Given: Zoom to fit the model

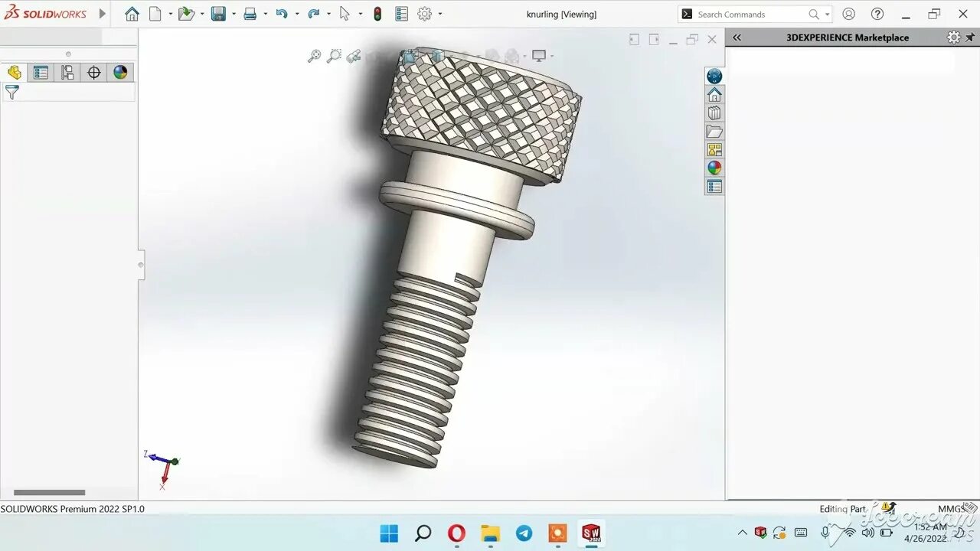Looking at the screenshot, I should [x=314, y=56].
